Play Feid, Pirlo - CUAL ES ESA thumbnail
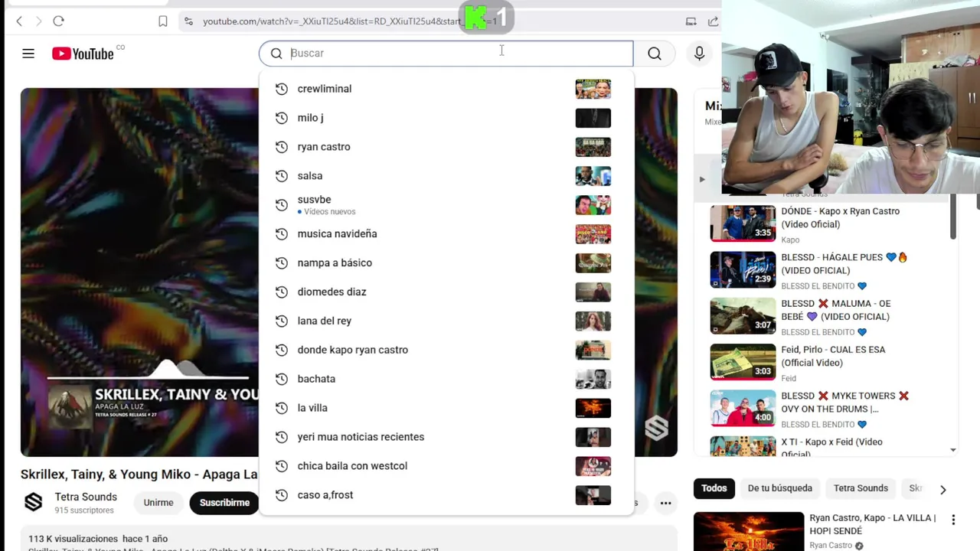This screenshot has width=980, height=551. pos(743,361)
